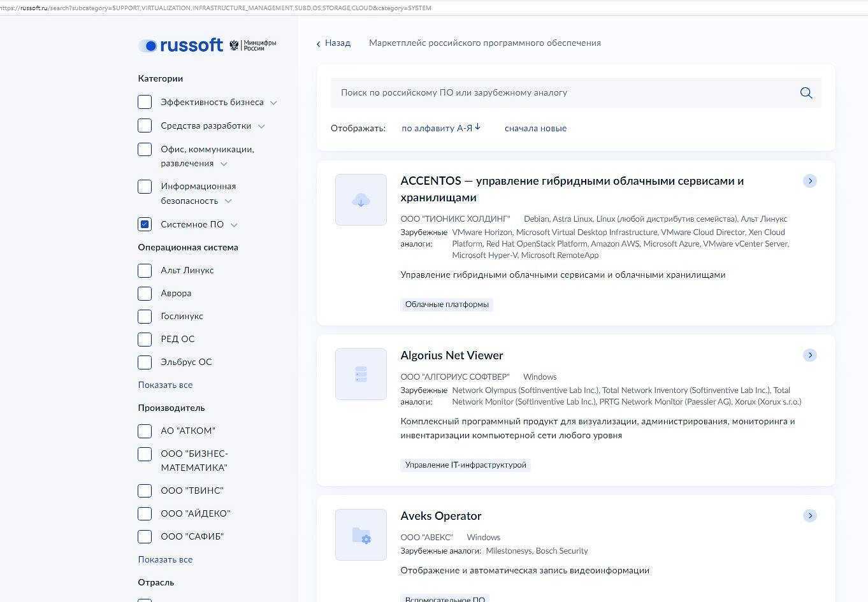The width and height of the screenshot is (868, 602).
Task: Check the ООО "ТВИНС" manufacturer checkbox
Action: [x=145, y=491]
